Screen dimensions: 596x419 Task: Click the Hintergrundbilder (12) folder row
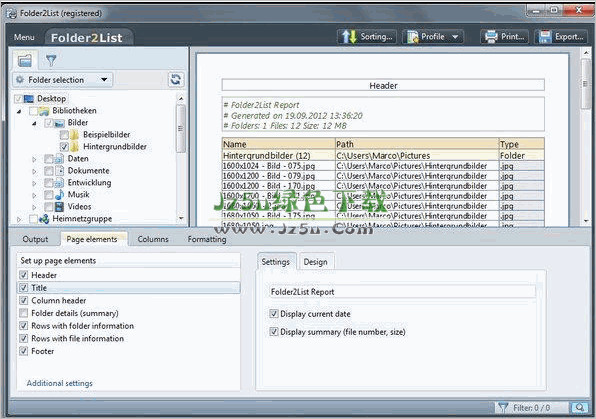click(383, 156)
